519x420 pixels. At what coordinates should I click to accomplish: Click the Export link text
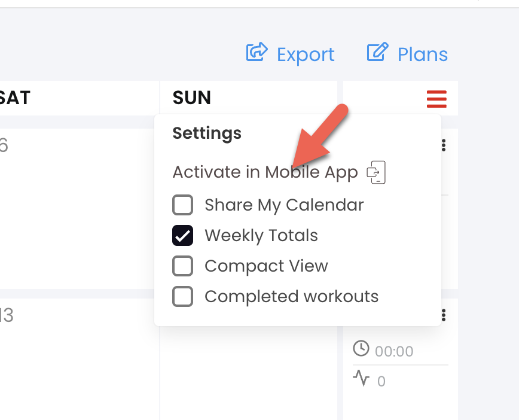point(306,54)
